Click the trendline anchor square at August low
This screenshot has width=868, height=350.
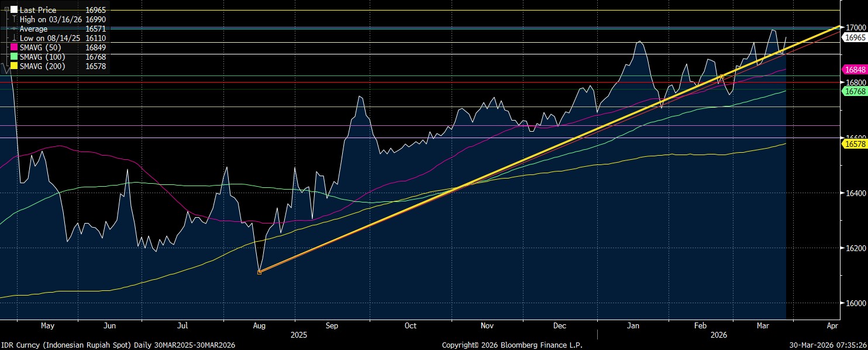[x=259, y=272]
